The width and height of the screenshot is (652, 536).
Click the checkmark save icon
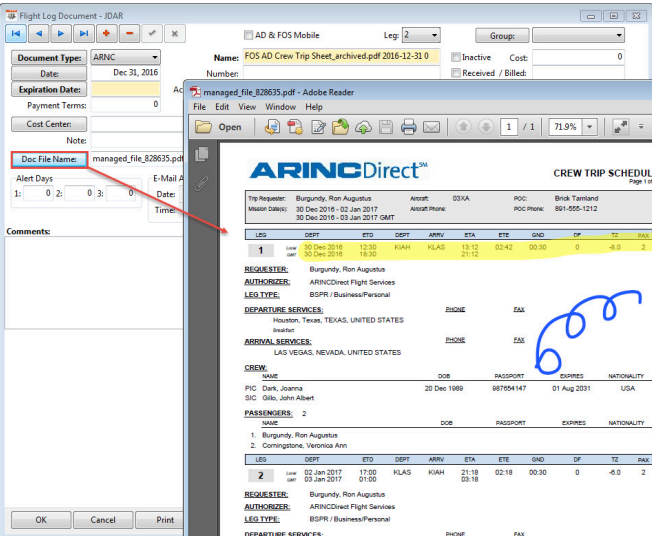pos(152,34)
